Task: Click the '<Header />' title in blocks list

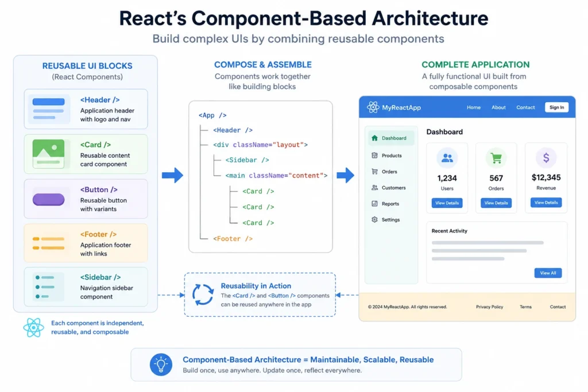Action: point(100,100)
